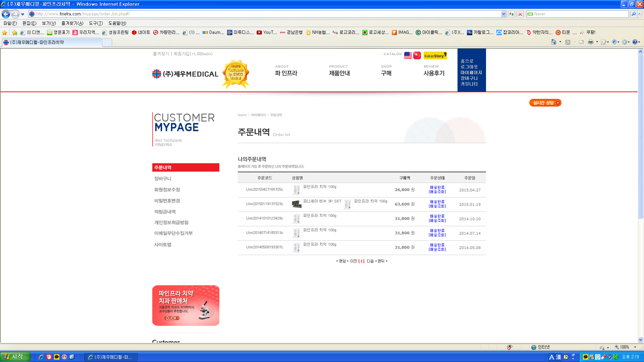Click the Refresh button beside address bar
Viewport: 644px width, 362px height.
tap(511, 14)
